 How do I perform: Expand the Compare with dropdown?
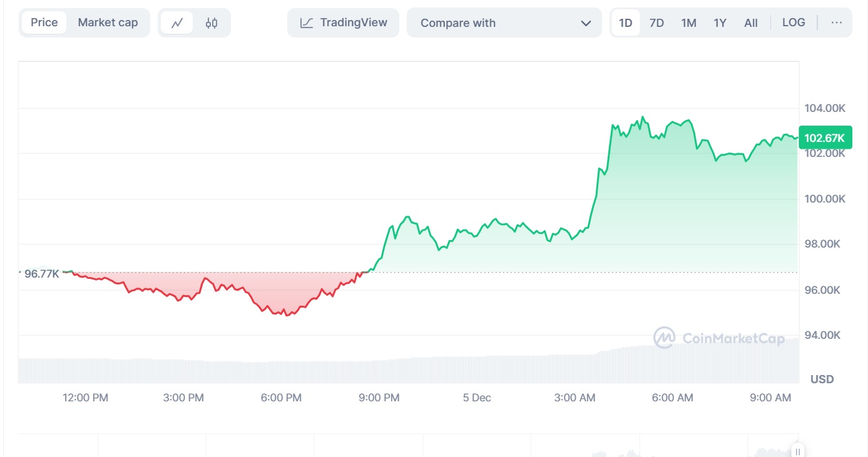(504, 23)
